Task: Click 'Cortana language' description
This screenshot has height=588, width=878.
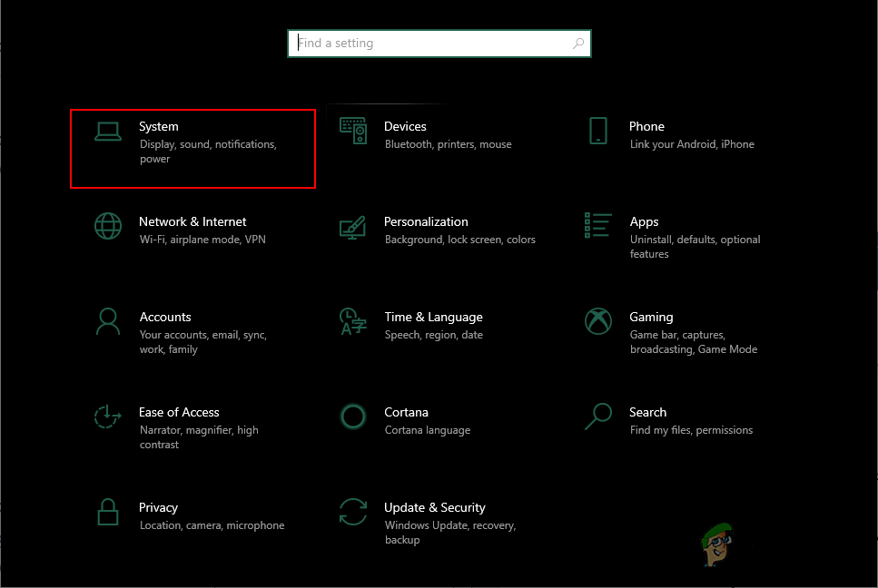Action: (x=428, y=430)
